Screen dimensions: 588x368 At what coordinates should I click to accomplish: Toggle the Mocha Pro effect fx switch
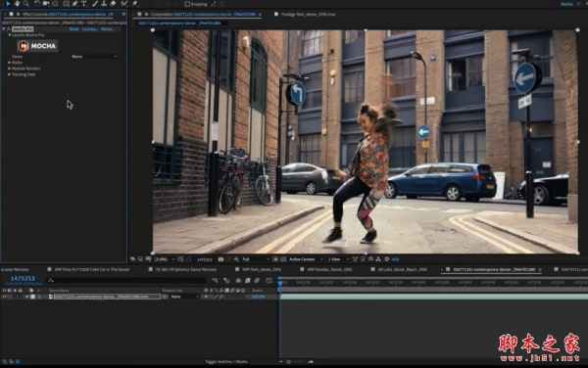click(9, 28)
